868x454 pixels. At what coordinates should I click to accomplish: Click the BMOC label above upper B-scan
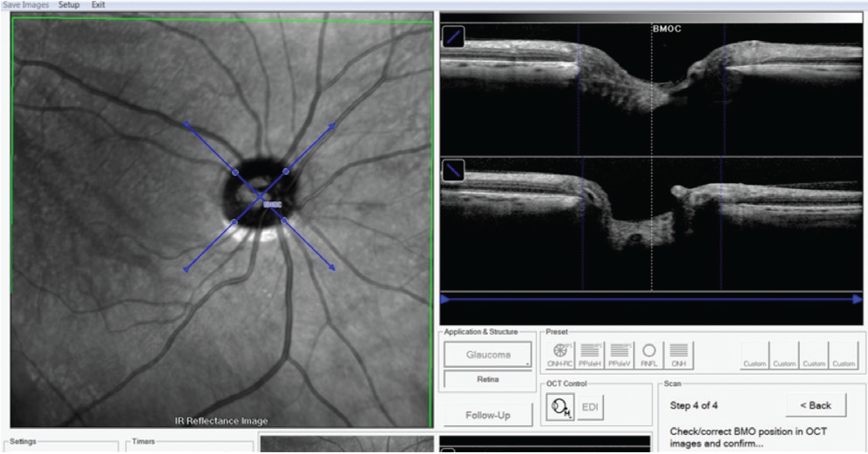coord(667,29)
